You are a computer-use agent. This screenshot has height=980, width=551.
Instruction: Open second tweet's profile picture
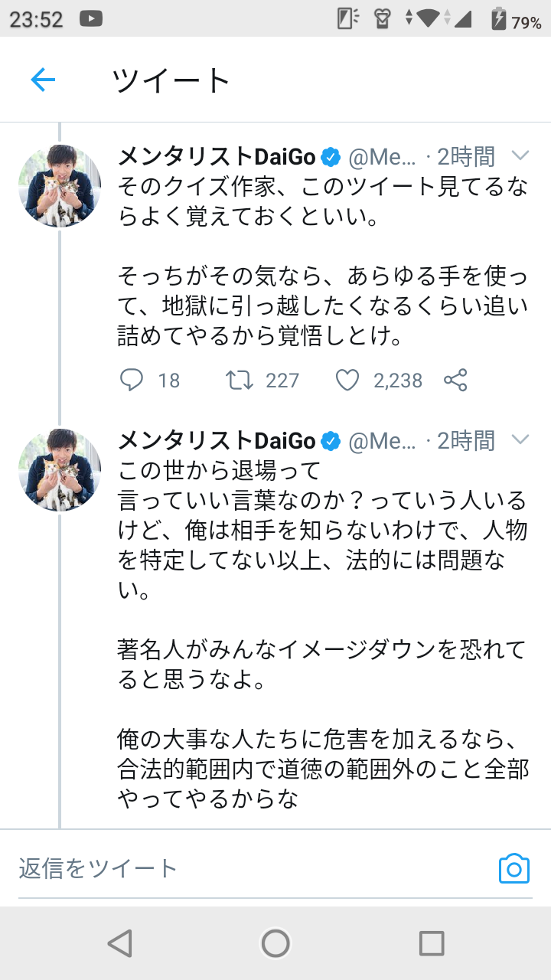tap(60, 470)
